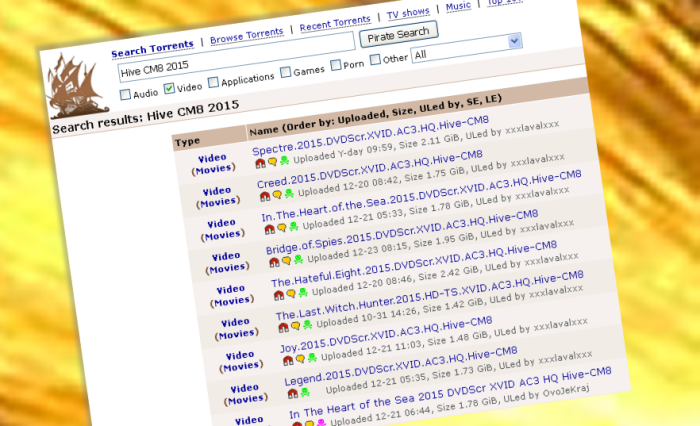The width and height of the screenshot is (700, 426).
Task: Click (Movies) subcategory link in Creed row
Action: click(218, 201)
